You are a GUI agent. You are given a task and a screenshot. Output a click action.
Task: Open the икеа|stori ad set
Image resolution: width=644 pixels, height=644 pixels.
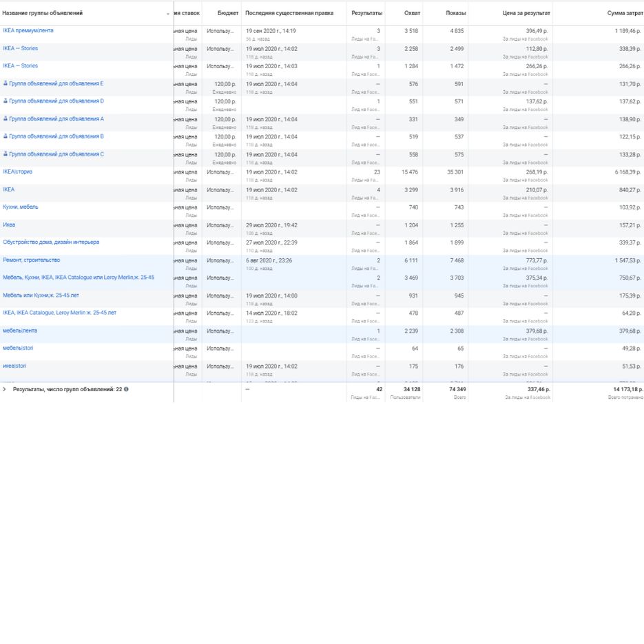14,366
